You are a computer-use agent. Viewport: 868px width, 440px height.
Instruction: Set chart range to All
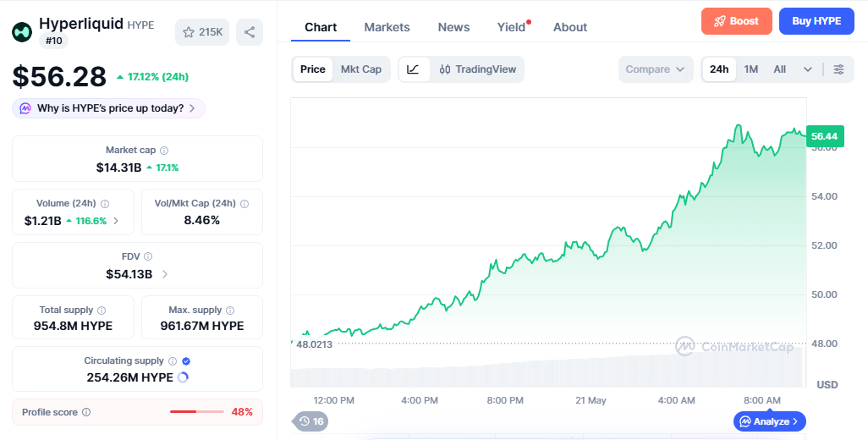(779, 69)
